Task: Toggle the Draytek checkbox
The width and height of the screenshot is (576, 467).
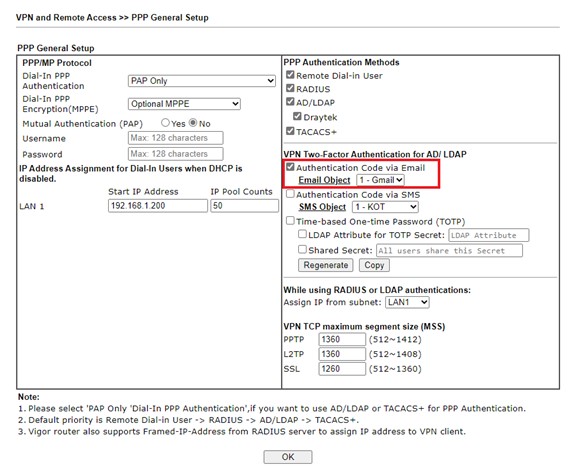Action: [x=297, y=116]
